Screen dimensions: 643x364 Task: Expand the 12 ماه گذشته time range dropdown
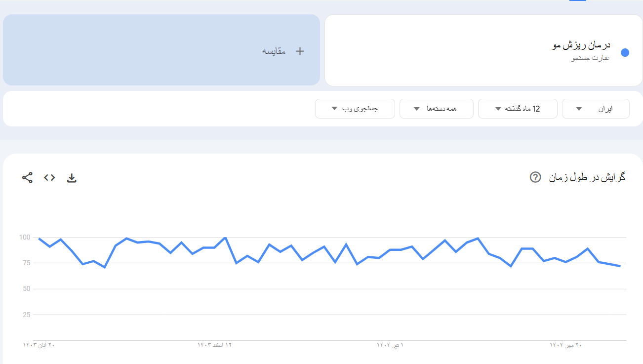pos(518,109)
